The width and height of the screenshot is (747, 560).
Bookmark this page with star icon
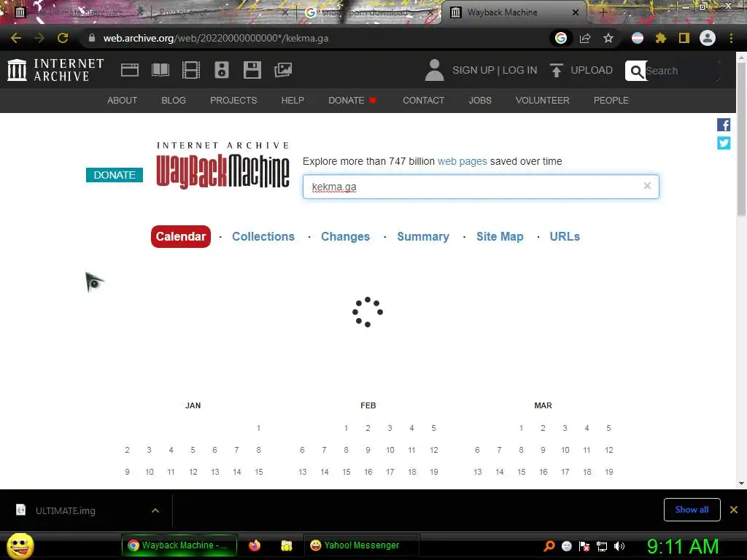tap(608, 38)
